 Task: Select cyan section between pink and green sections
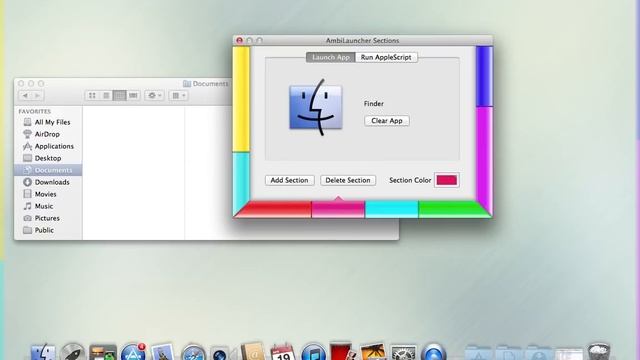coord(391,209)
